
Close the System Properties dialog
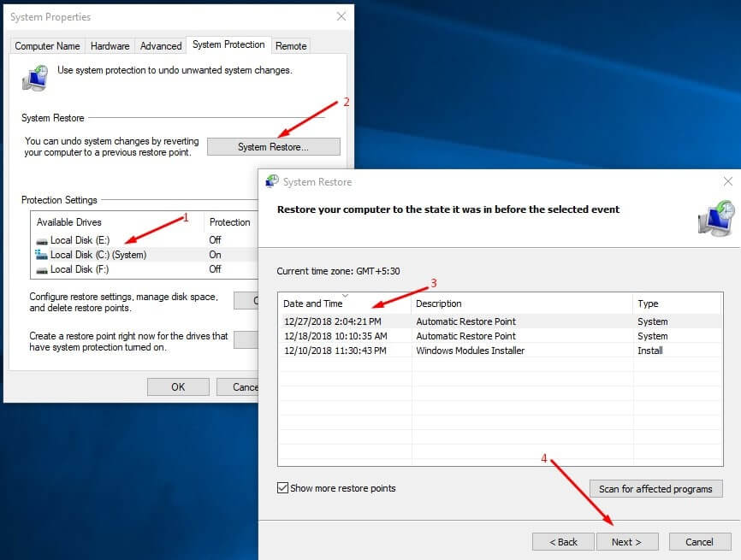[341, 16]
